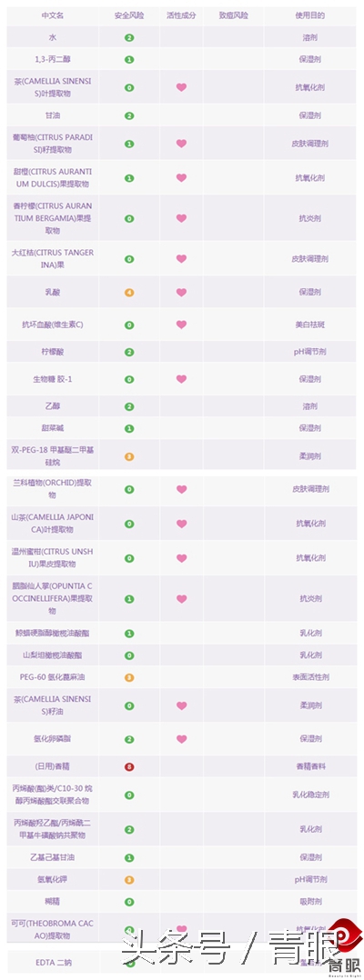Click the 香精香料 purpose label
The height and width of the screenshot is (980, 364).
(310, 767)
